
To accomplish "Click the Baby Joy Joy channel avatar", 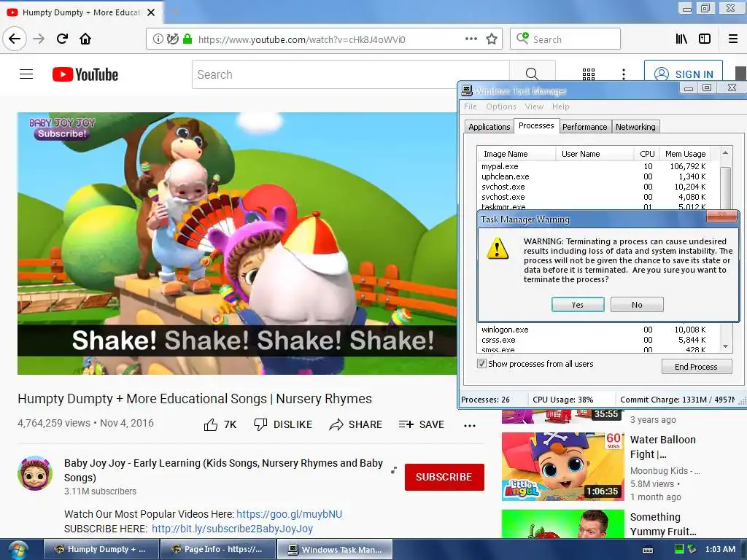I will [x=35, y=473].
